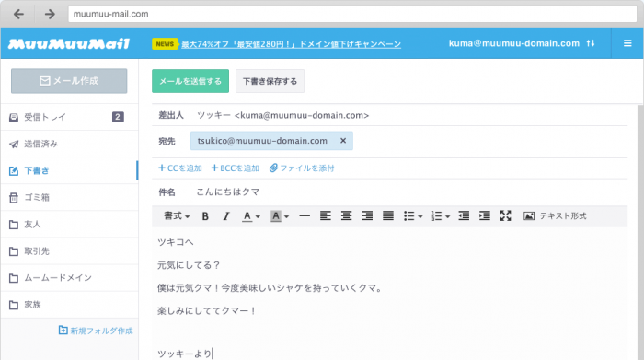Switch to テキスト形式 plain text mode

[563, 215]
